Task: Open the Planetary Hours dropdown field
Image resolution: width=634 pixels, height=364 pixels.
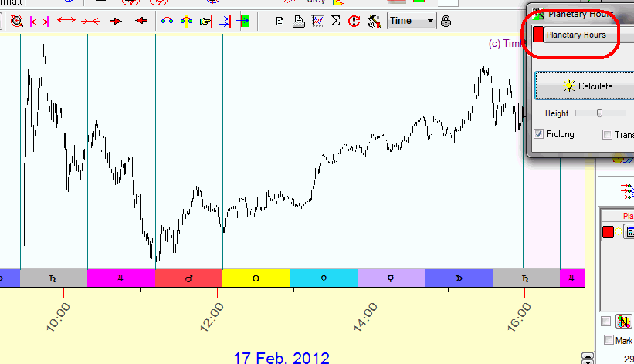Action: [587, 35]
